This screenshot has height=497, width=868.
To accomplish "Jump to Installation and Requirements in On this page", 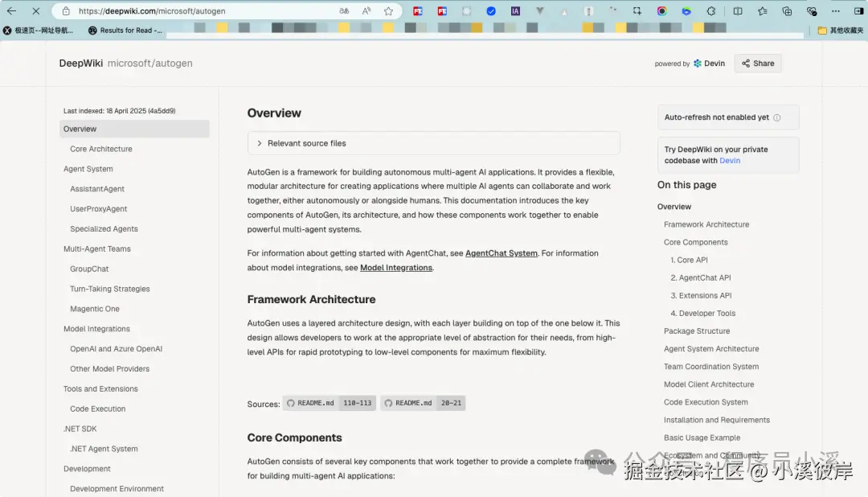I will point(716,420).
